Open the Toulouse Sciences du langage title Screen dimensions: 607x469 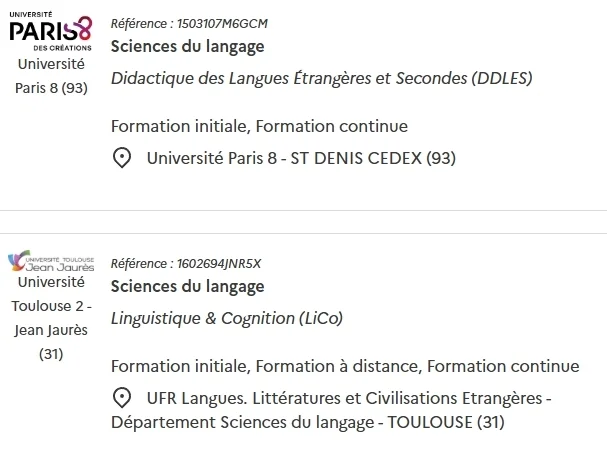click(187, 287)
